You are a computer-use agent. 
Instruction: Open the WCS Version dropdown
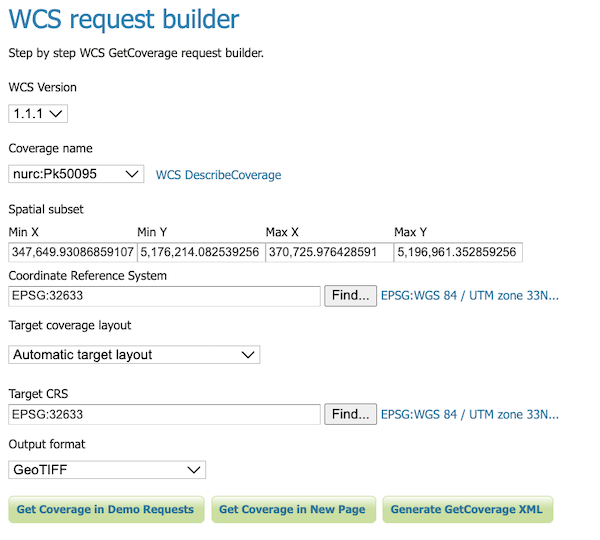tap(38, 114)
